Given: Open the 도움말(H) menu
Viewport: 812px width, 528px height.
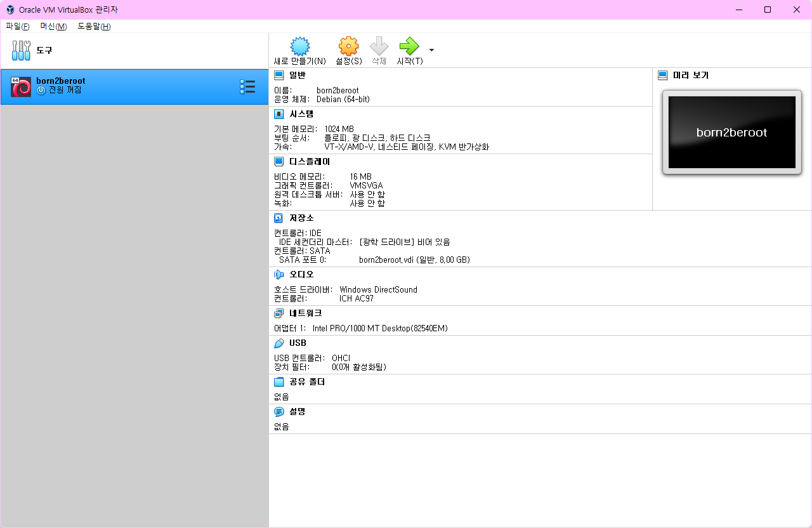Looking at the screenshot, I should click(94, 26).
